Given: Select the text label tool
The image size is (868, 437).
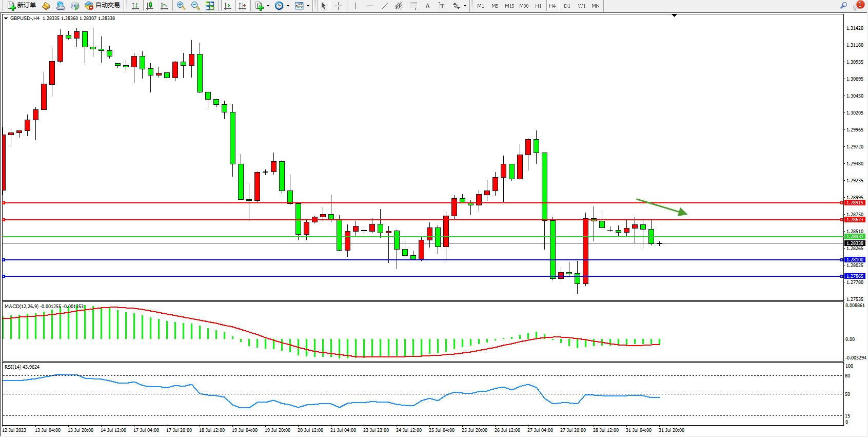Looking at the screenshot, I should pos(442,6).
